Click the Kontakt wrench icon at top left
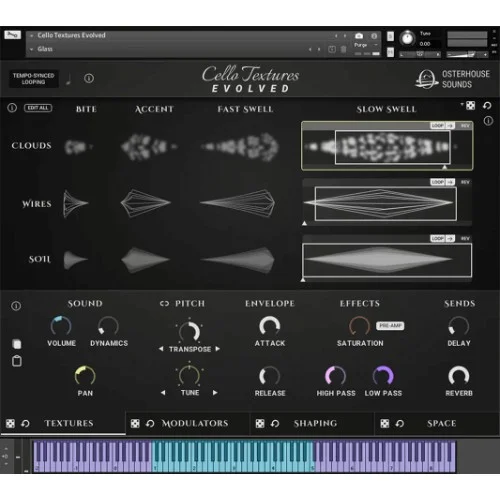Screen dimensions: 500x500 tap(12, 35)
